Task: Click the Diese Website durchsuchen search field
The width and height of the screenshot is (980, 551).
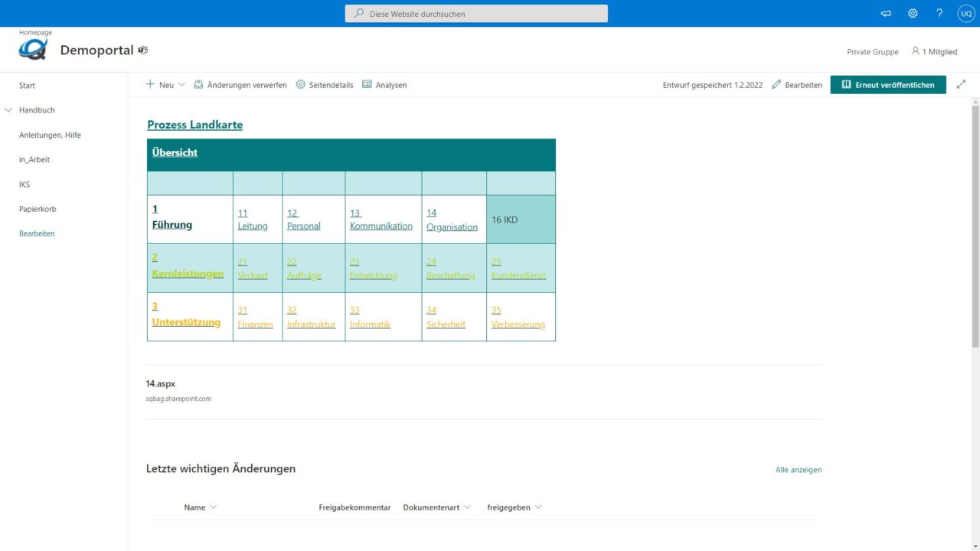Action: [x=475, y=13]
